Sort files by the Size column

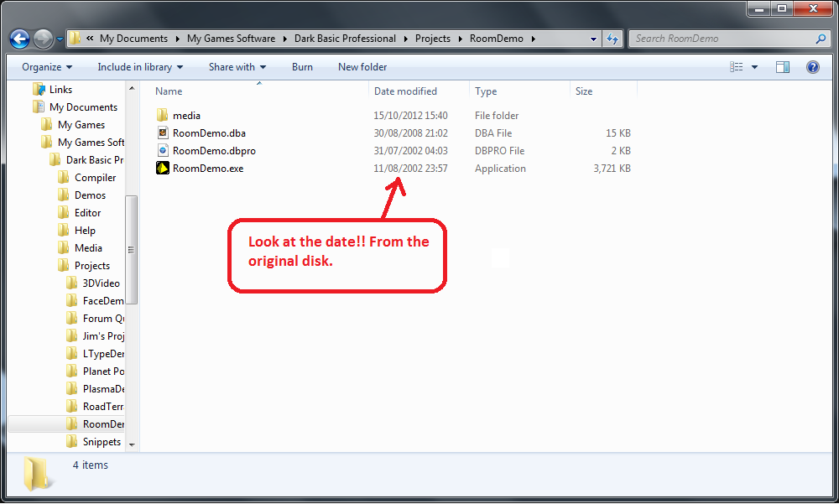[584, 91]
